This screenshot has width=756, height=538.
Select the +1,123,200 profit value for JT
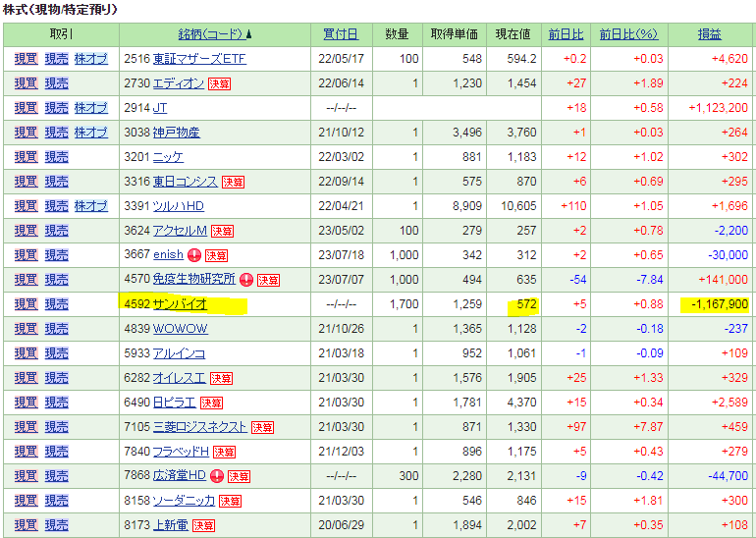click(718, 108)
